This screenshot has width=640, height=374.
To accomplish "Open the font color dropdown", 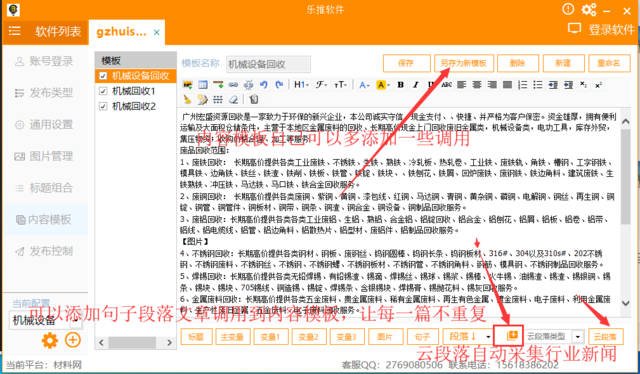I will 364,85.
